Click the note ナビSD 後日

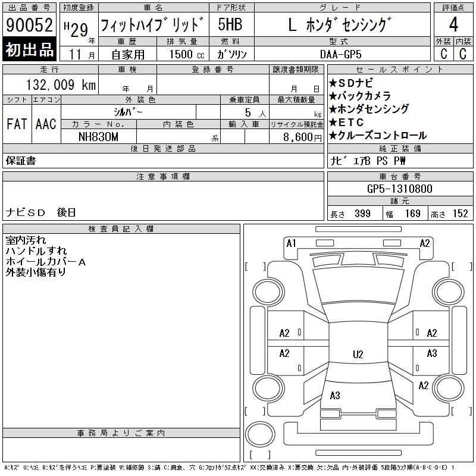pos(40,212)
